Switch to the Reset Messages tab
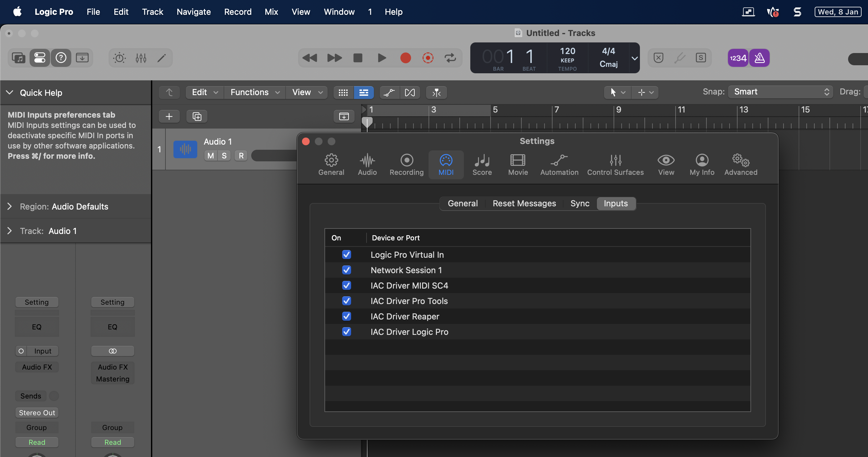The image size is (868, 457). 524,203
